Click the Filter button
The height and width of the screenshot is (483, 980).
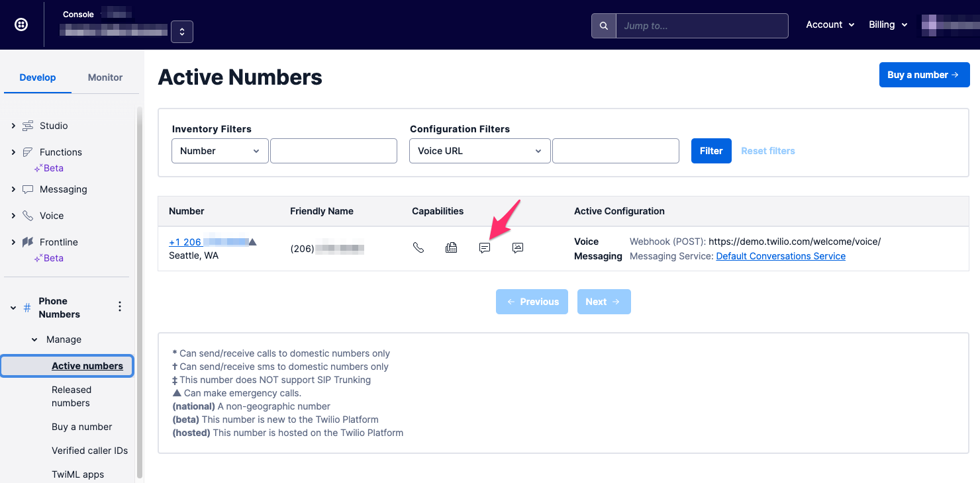[x=711, y=151]
